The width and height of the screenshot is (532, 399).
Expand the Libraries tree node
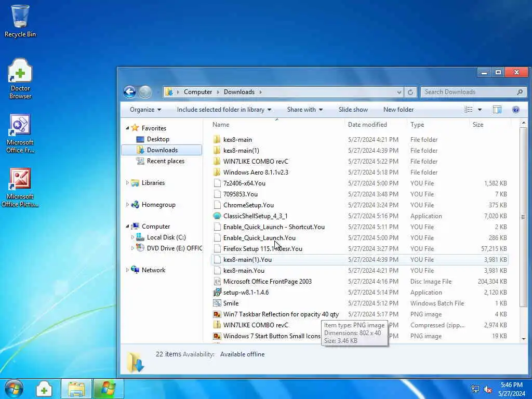point(128,183)
